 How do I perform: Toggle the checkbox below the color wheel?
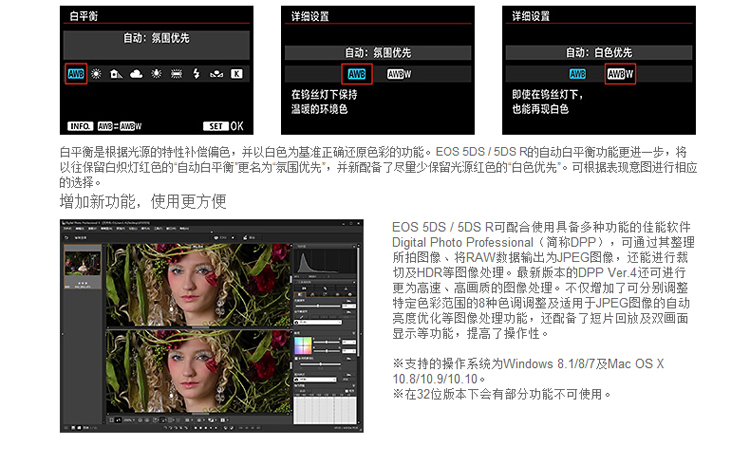coord(296,358)
